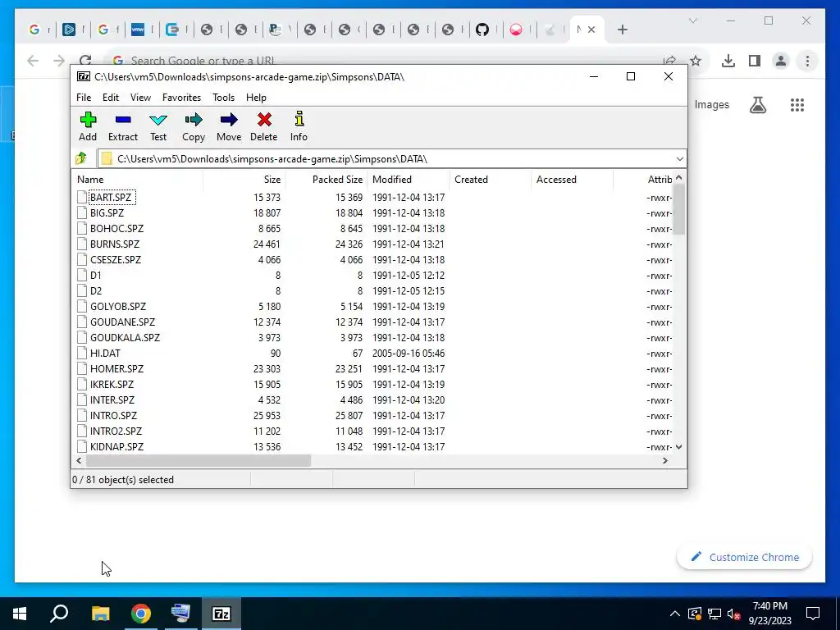Click Chrome's reload page icon

(x=85, y=61)
